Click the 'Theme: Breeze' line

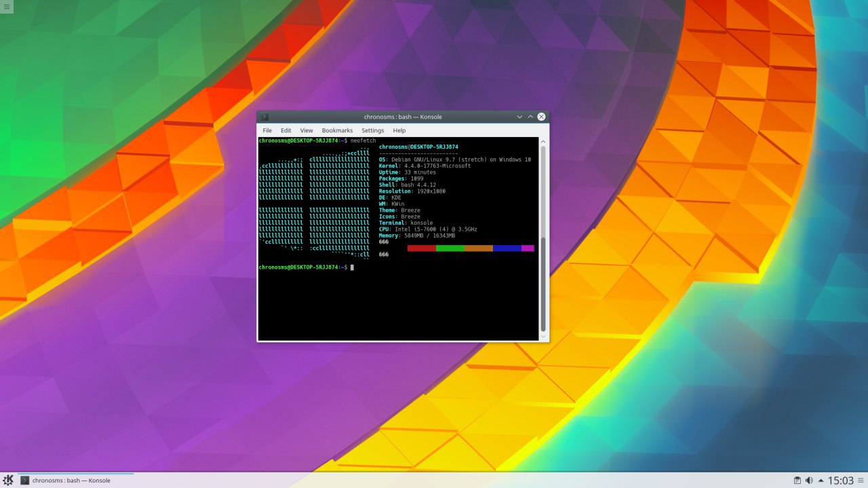(399, 210)
